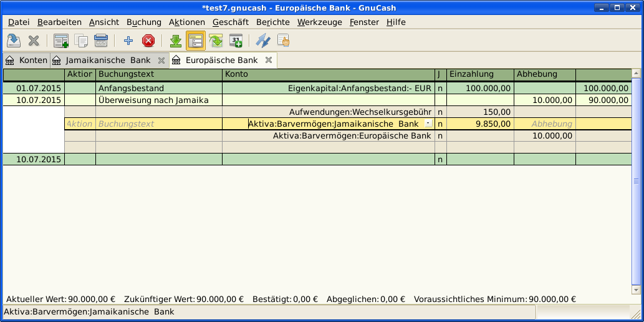Click the schedule transaction calendar icon

tap(236, 41)
